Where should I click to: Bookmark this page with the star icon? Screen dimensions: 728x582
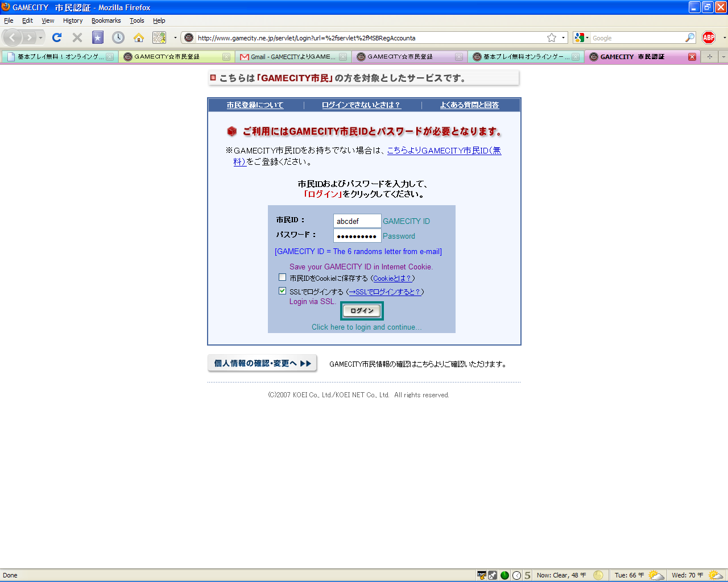click(551, 38)
